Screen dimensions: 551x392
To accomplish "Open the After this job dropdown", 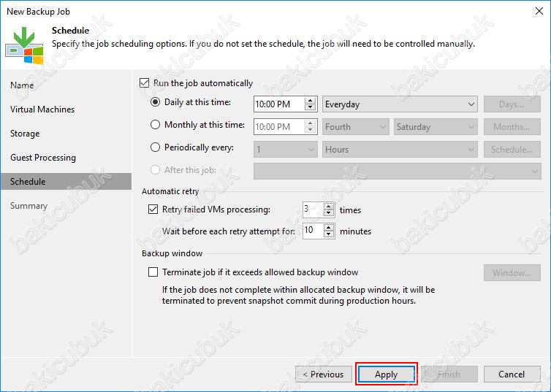I will click(x=398, y=172).
